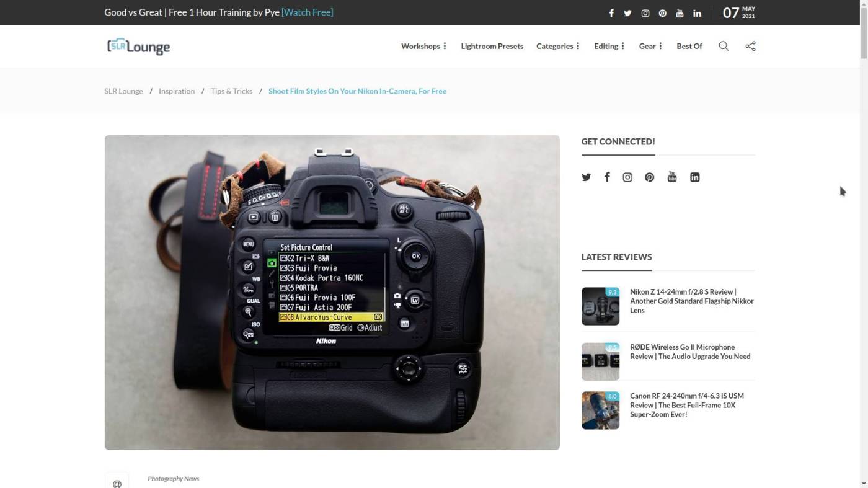Open Pinterest icon in top bar

coord(662,13)
